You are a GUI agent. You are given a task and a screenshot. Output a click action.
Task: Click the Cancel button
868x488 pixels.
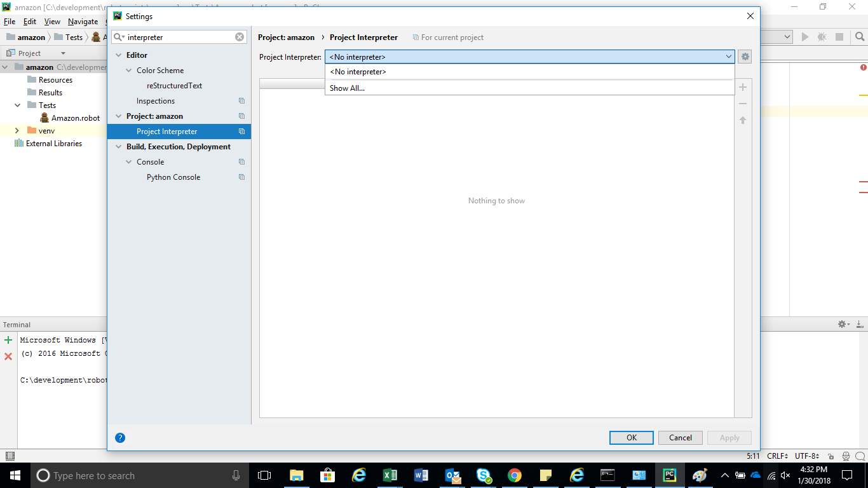pos(680,438)
